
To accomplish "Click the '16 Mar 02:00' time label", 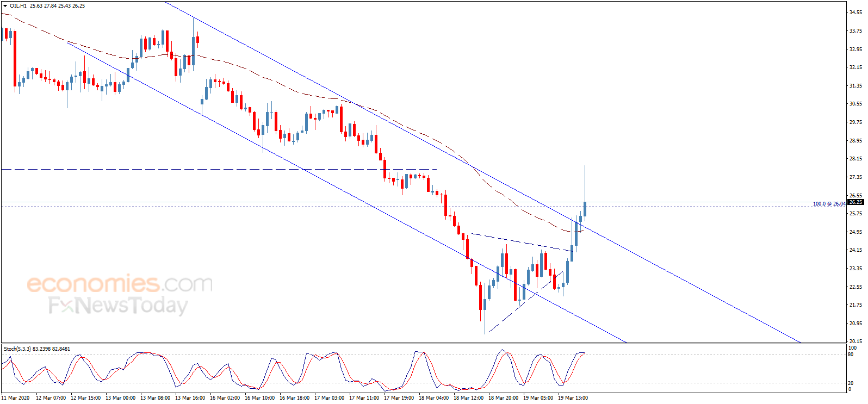I will pos(225,398).
